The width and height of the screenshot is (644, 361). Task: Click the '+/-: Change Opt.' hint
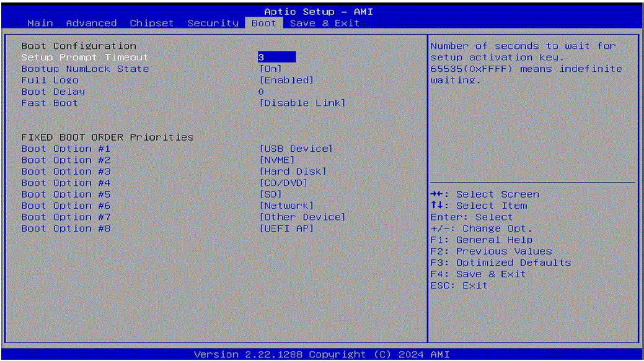pyautogui.click(x=481, y=228)
